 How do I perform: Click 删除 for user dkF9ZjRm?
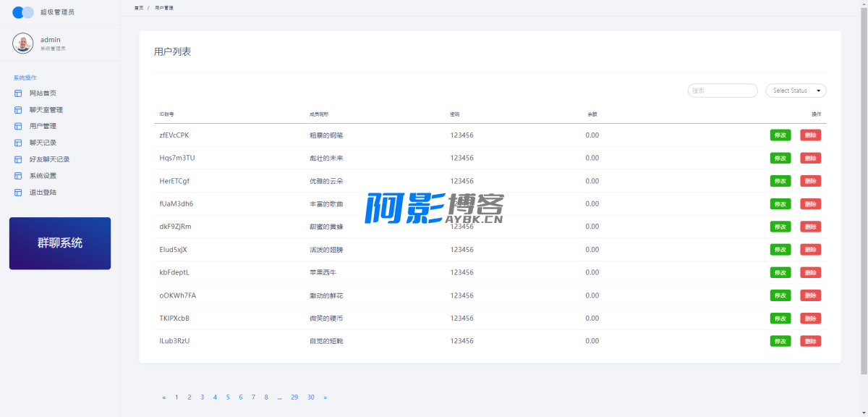[810, 227]
